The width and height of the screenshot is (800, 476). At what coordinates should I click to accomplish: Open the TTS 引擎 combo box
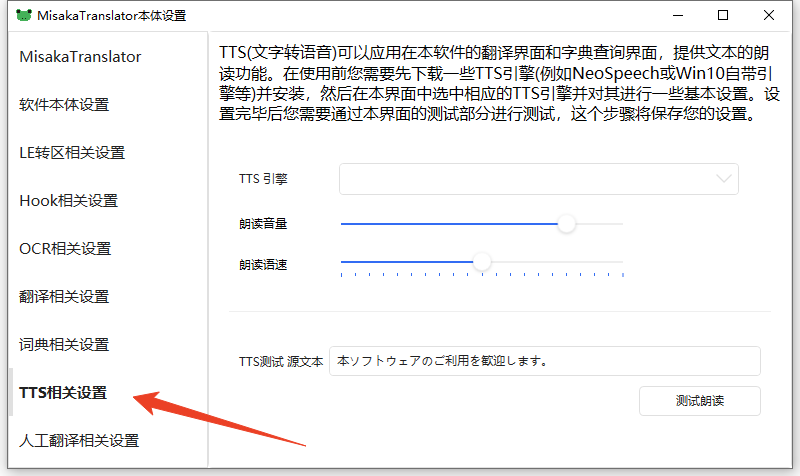[539, 179]
